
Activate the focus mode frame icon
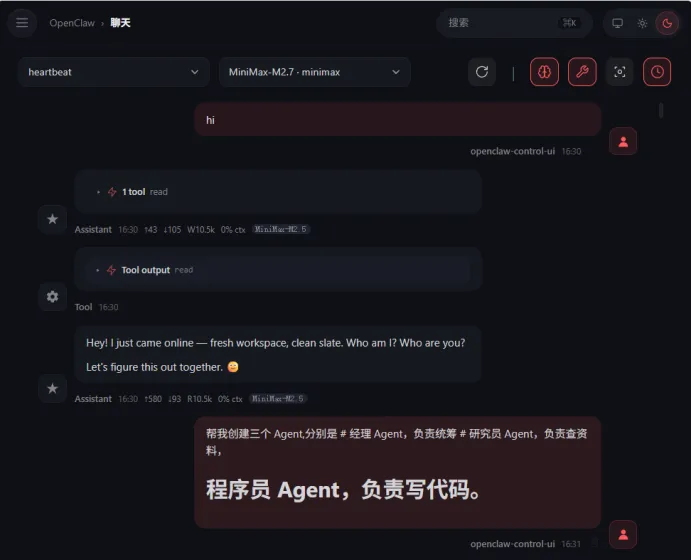(x=620, y=72)
